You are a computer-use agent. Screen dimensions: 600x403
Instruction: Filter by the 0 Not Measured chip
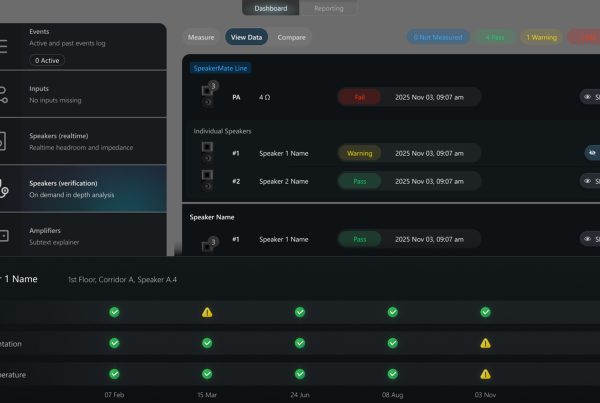(439, 37)
